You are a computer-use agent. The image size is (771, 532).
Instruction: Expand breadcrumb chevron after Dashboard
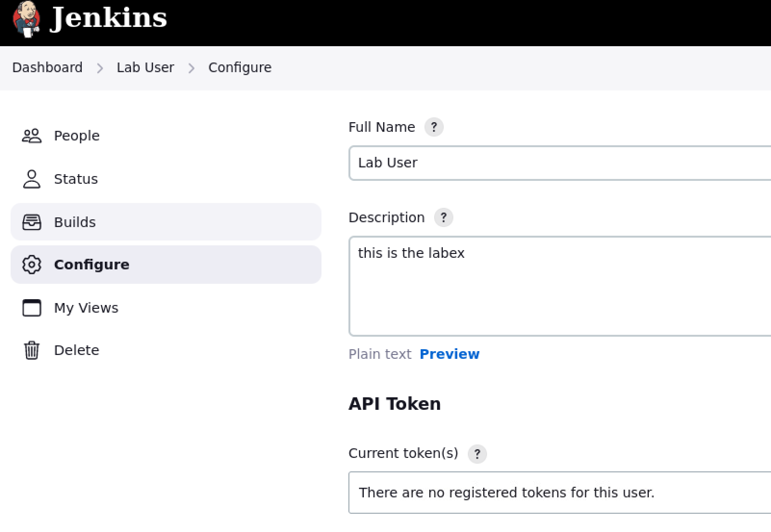[100, 68]
